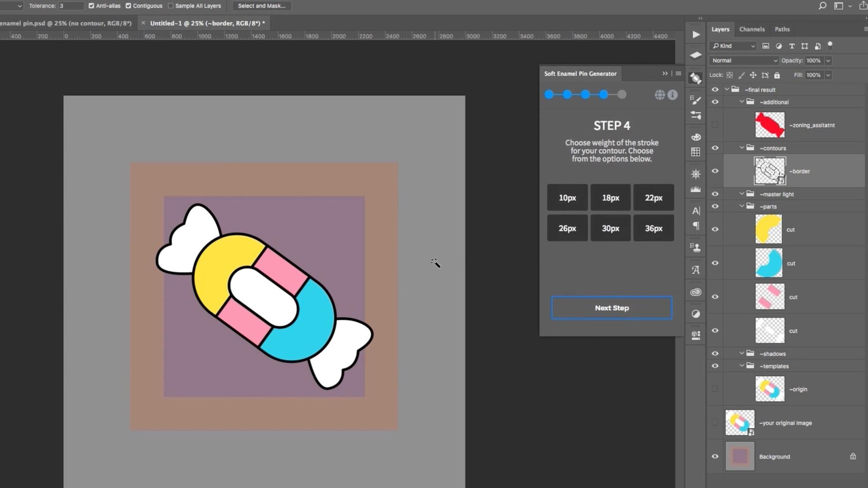Open the Normal blend mode dropdown

point(744,61)
